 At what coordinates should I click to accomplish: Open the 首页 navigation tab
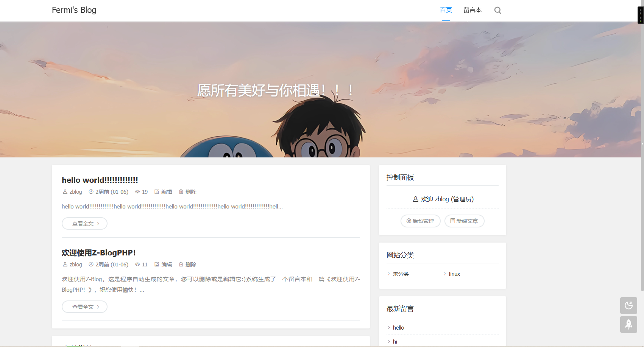point(446,10)
